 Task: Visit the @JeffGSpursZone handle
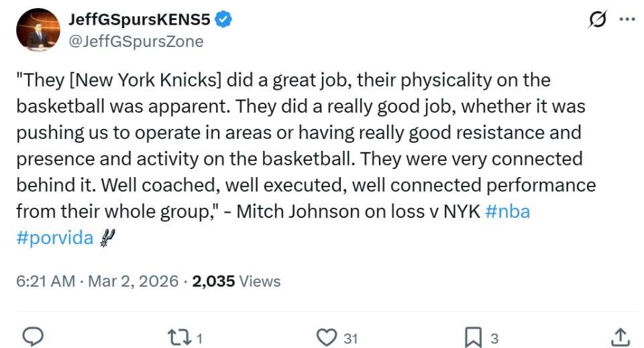(x=136, y=42)
